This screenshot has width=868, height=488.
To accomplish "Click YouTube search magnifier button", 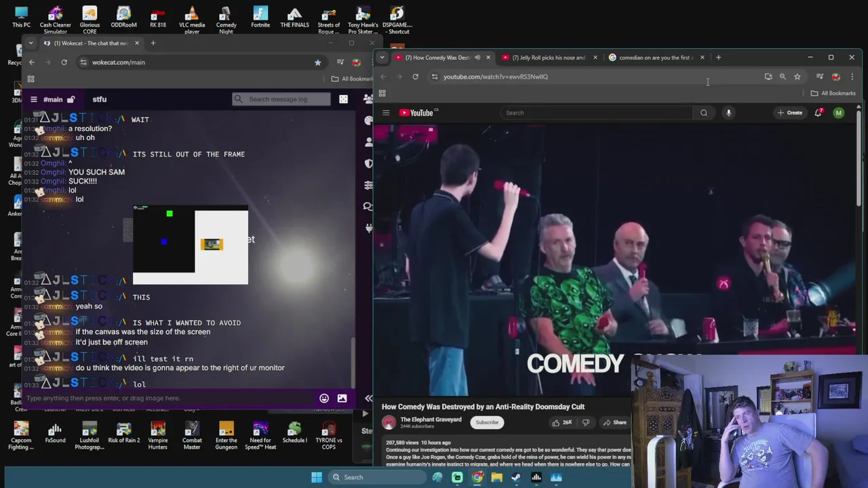I will pyautogui.click(x=704, y=113).
